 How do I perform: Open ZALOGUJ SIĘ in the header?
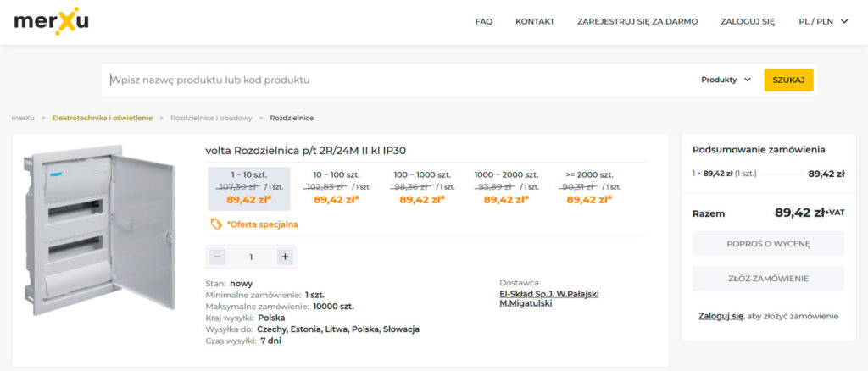pos(748,21)
